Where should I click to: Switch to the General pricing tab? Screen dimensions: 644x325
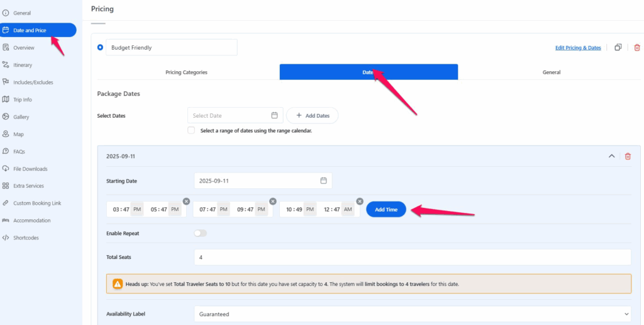pyautogui.click(x=551, y=72)
